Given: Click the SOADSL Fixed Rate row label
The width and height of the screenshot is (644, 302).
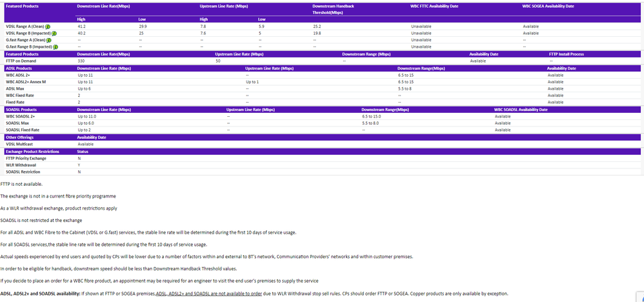Looking at the screenshot, I should [x=22, y=130].
